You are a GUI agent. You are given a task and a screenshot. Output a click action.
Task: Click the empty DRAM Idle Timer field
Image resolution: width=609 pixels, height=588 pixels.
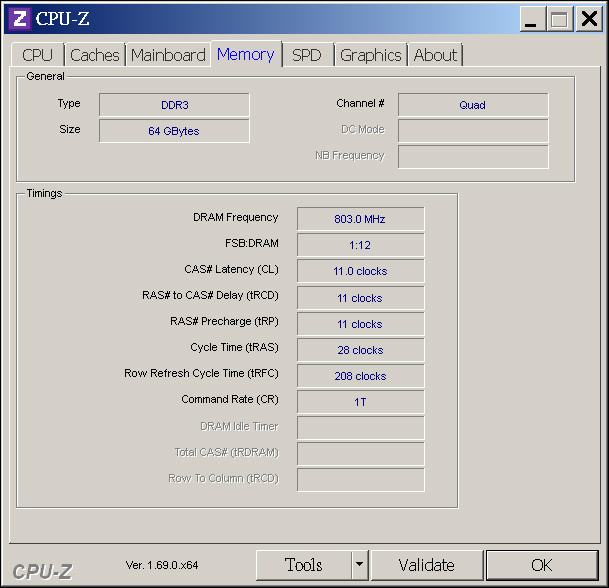click(x=361, y=428)
